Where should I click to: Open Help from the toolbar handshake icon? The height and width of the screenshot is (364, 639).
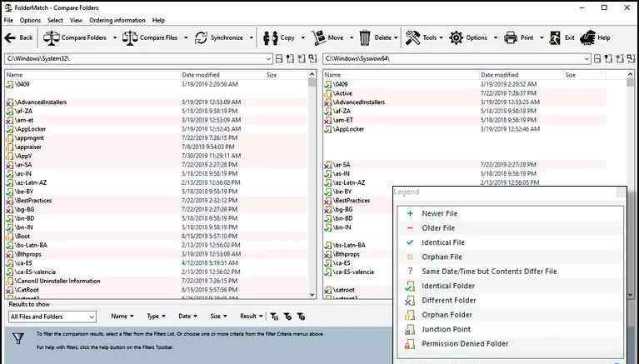[x=595, y=37]
